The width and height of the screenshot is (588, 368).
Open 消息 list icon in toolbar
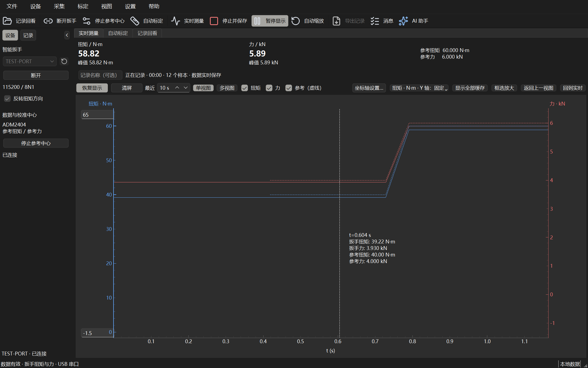375,21
